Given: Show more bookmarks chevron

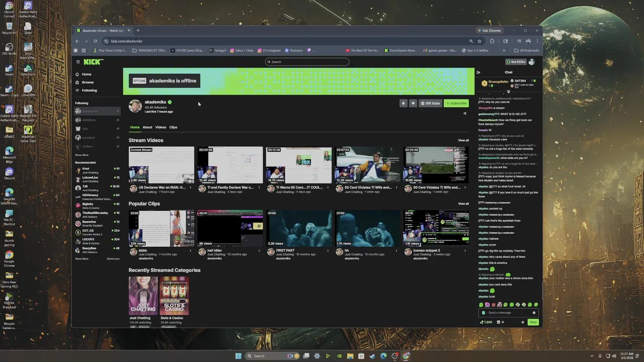Looking at the screenshot, I should (x=504, y=50).
